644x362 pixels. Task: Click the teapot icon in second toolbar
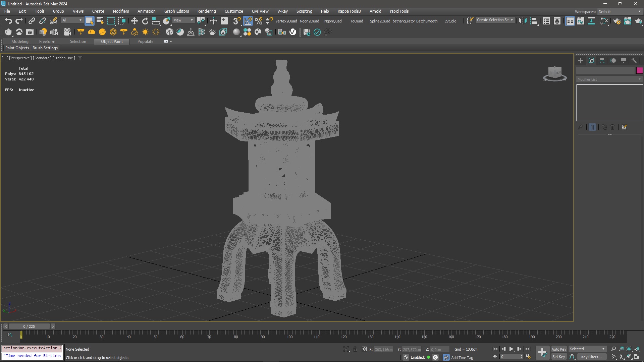(8, 32)
